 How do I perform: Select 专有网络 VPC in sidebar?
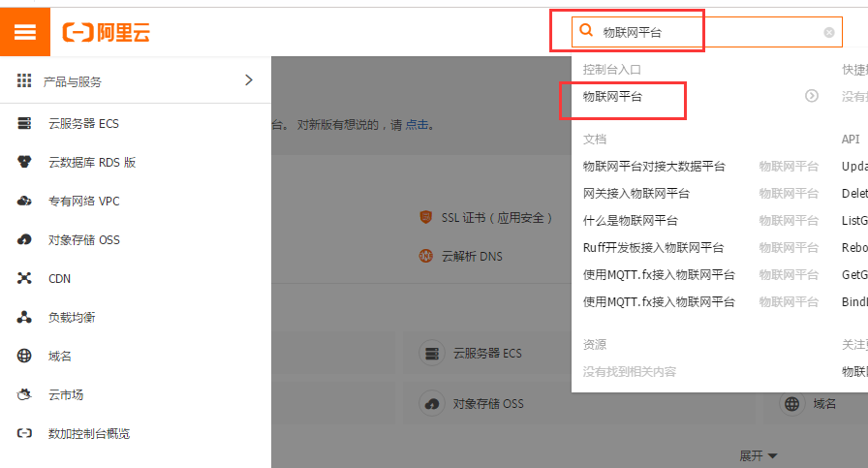click(x=84, y=201)
